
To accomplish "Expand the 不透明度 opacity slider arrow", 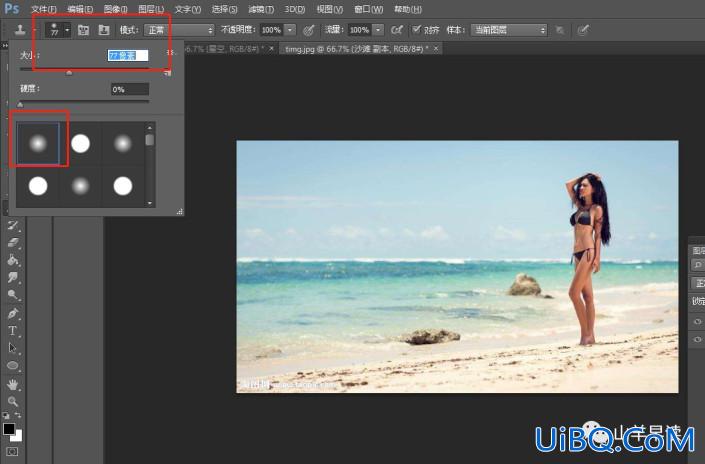I will (x=290, y=30).
